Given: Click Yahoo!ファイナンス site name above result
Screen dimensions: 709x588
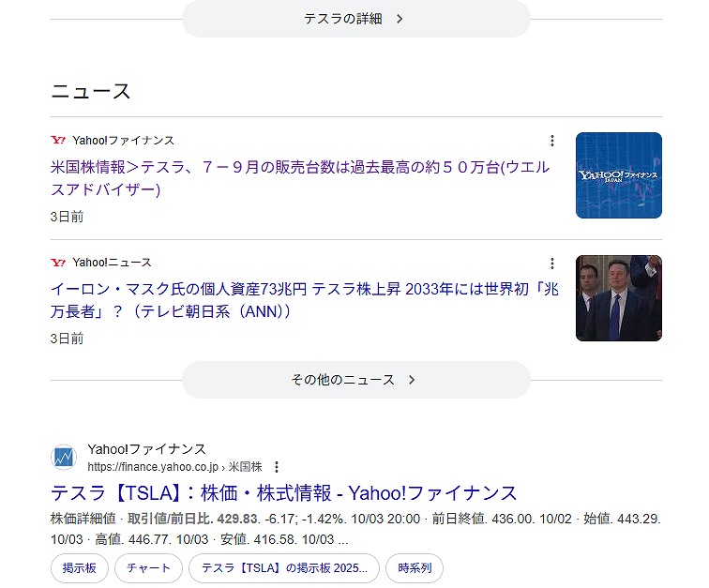Looking at the screenshot, I should [147, 449].
